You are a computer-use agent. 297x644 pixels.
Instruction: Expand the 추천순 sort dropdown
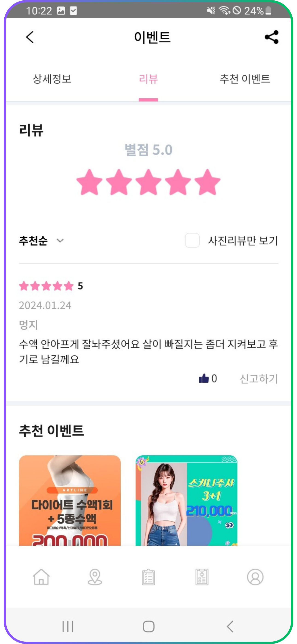[x=41, y=240]
